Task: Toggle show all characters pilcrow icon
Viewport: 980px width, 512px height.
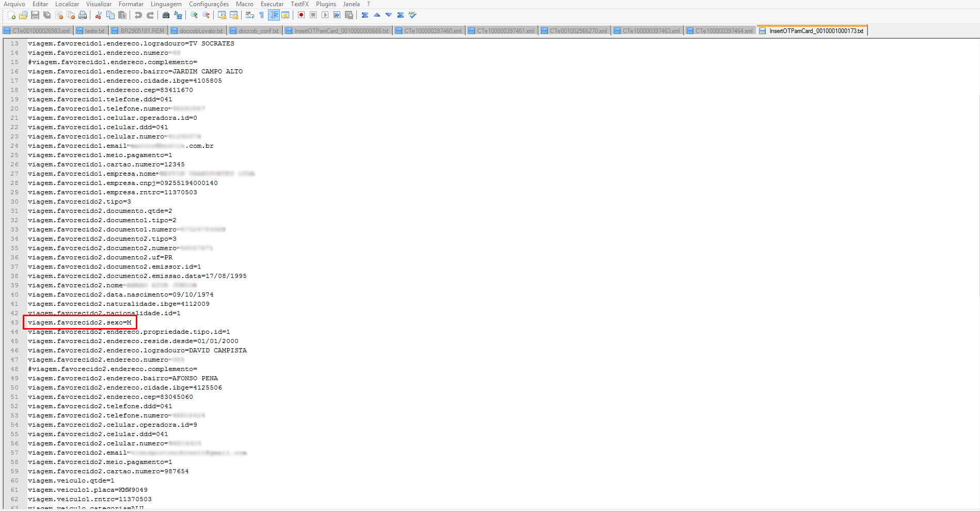Action: pos(261,15)
